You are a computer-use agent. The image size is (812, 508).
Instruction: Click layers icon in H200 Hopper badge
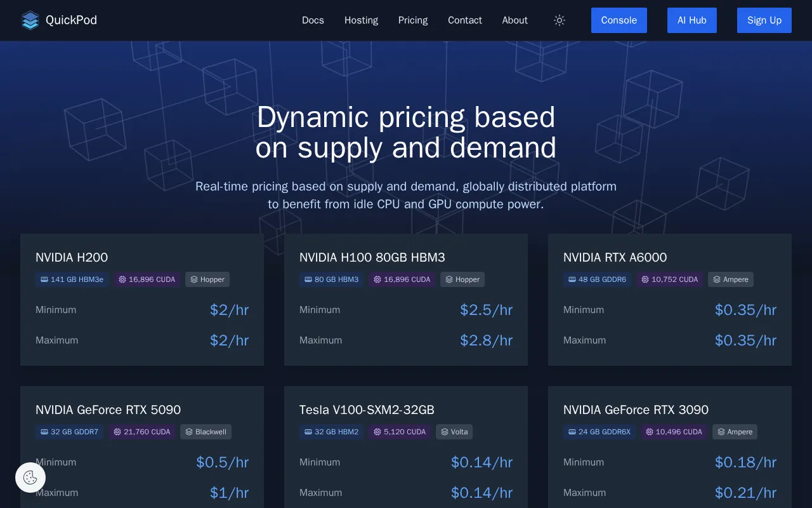(194, 279)
